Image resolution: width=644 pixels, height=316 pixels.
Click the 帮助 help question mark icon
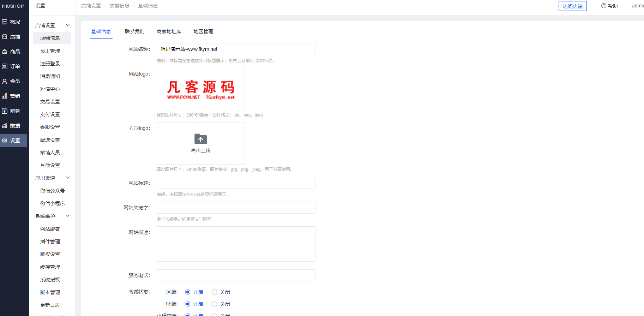point(603,6)
